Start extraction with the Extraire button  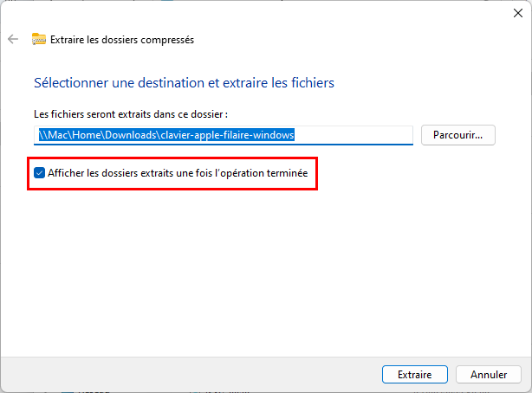coord(415,374)
